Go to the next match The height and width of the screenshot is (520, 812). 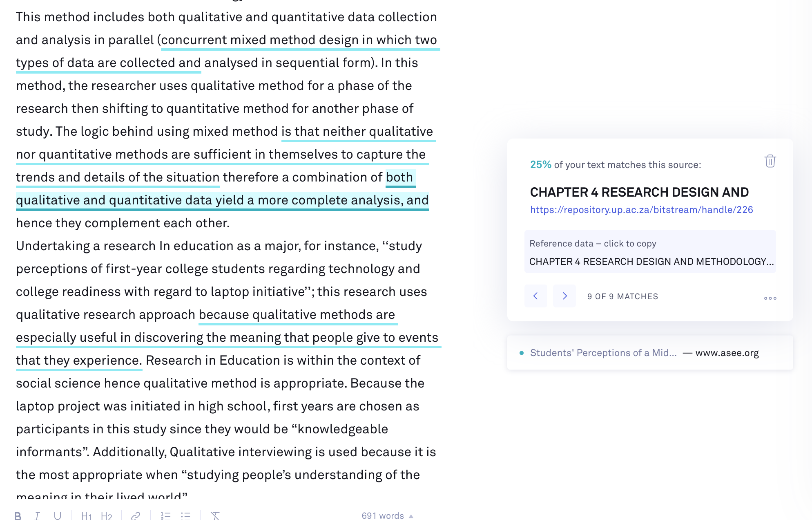click(564, 296)
